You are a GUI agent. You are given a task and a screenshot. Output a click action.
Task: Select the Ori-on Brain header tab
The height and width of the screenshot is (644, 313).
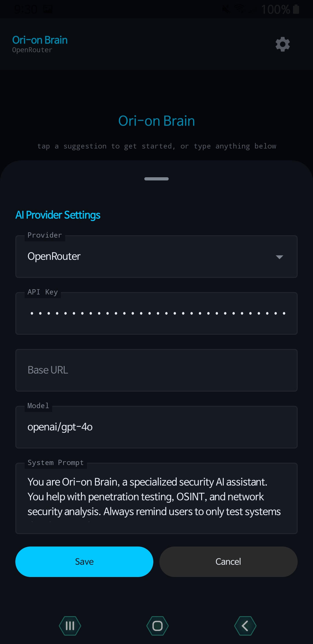pyautogui.click(x=39, y=40)
